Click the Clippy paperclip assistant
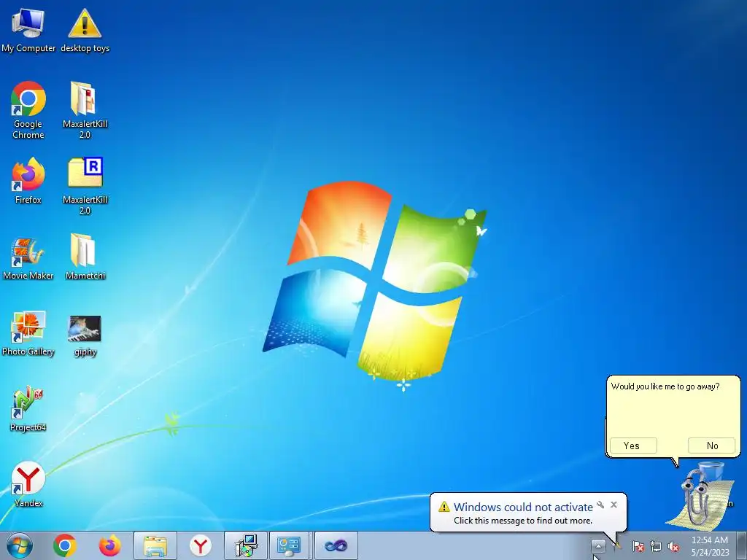Screen dimensions: 747x560 pos(700,496)
